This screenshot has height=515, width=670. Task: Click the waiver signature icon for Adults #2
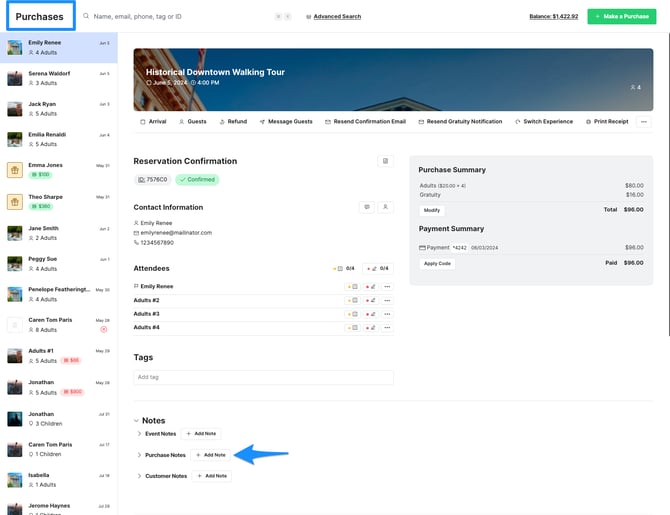pyautogui.click(x=370, y=300)
